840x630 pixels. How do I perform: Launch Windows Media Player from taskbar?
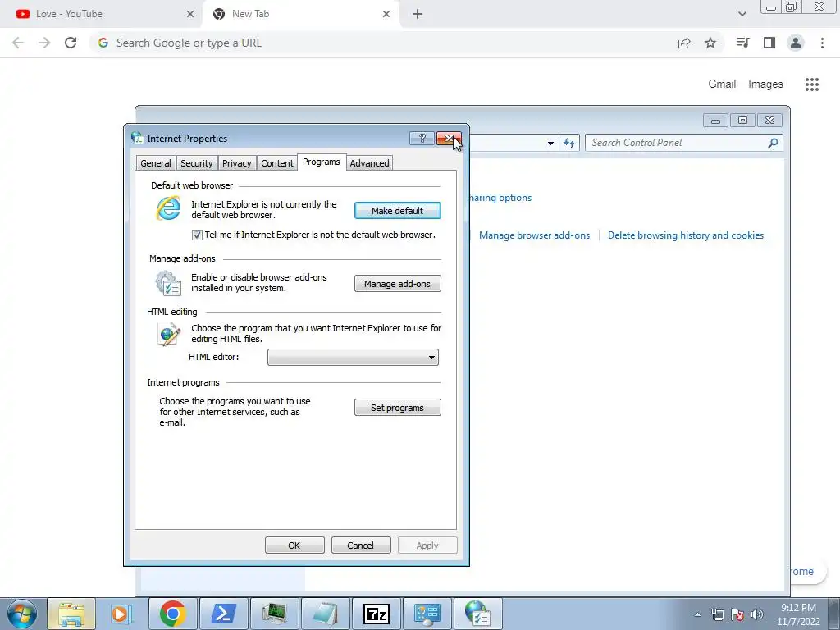point(121,614)
